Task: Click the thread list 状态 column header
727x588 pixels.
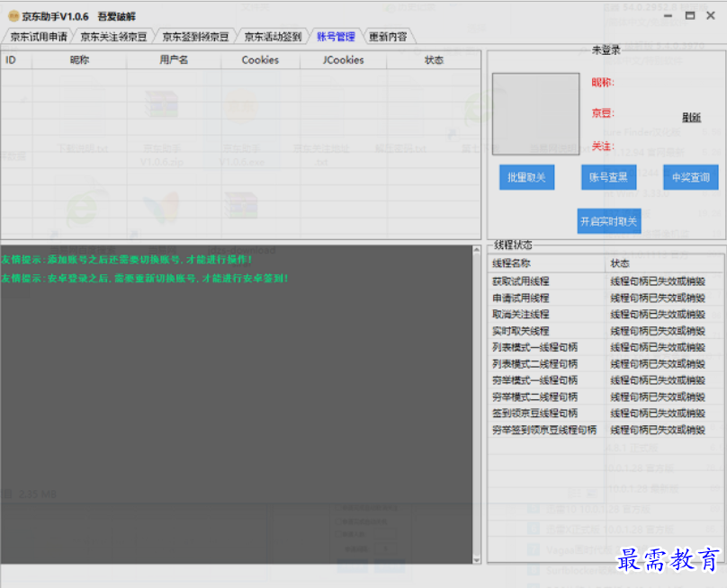Action: pos(664,263)
